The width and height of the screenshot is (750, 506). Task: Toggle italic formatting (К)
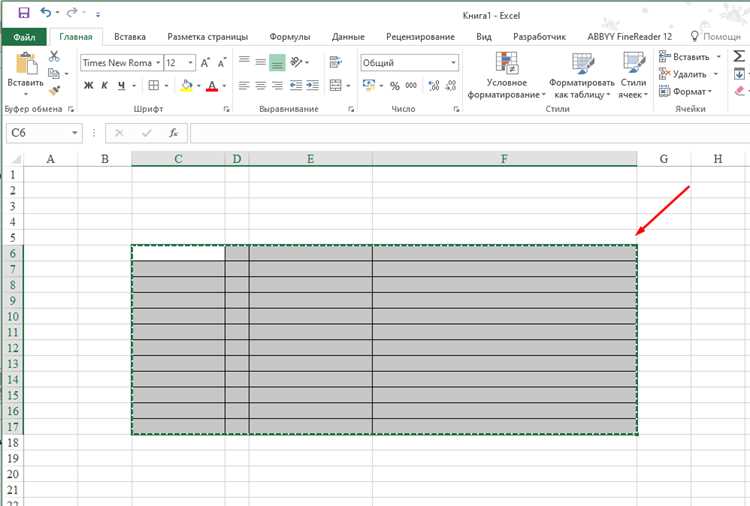point(105,86)
